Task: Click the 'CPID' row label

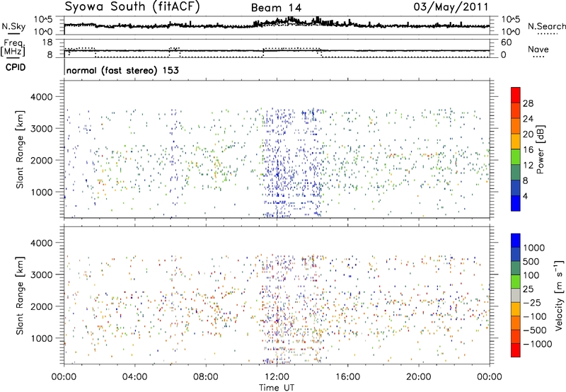Action: [16, 67]
